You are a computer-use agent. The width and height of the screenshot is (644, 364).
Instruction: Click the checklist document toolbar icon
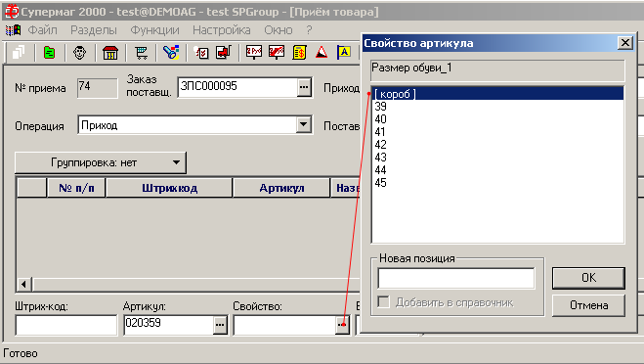click(201, 53)
